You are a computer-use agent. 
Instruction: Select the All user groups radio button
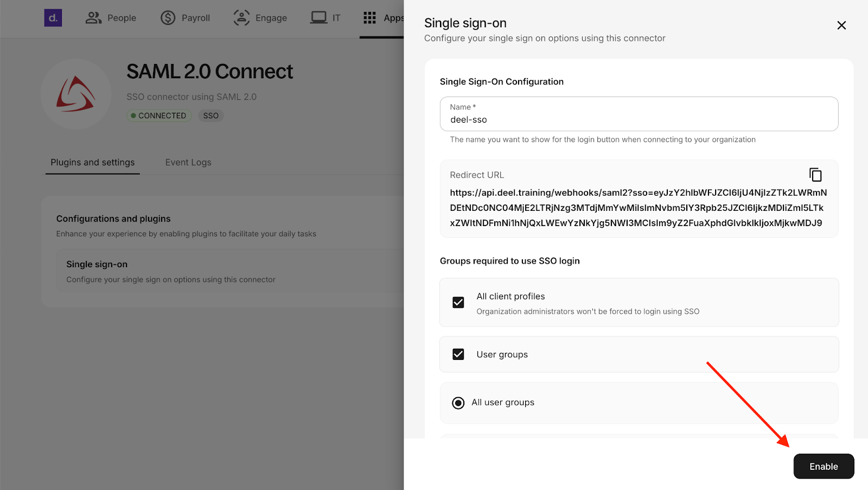tap(458, 403)
